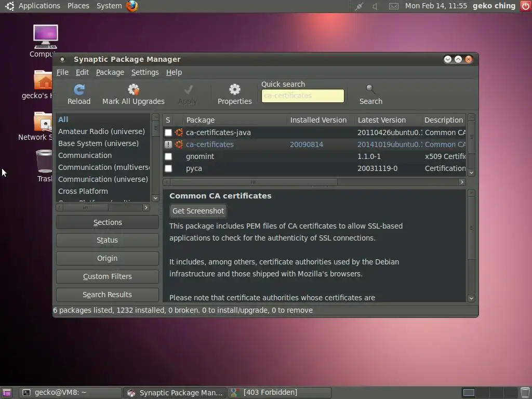Click the Search magnifier icon
The width and height of the screenshot is (532, 399).
pyautogui.click(x=370, y=89)
